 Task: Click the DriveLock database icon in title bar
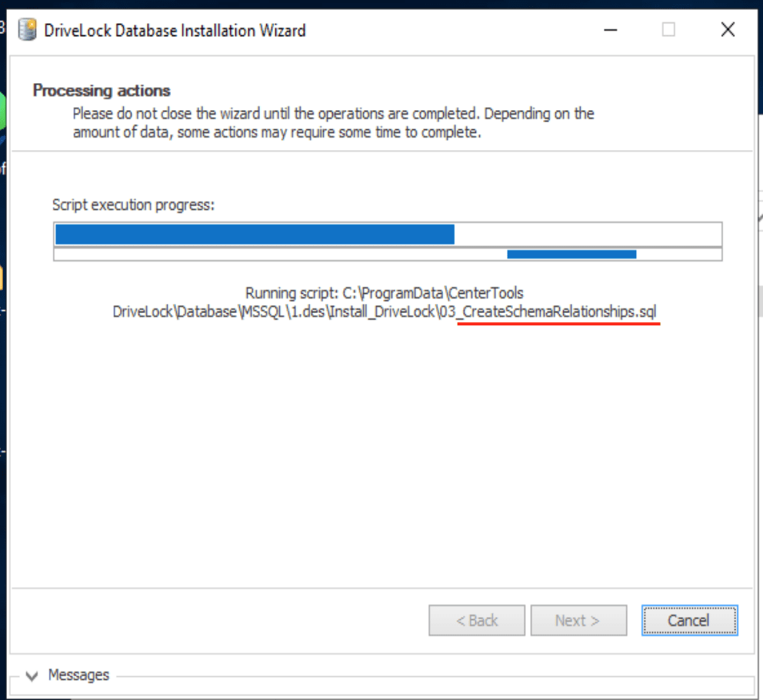[x=27, y=31]
